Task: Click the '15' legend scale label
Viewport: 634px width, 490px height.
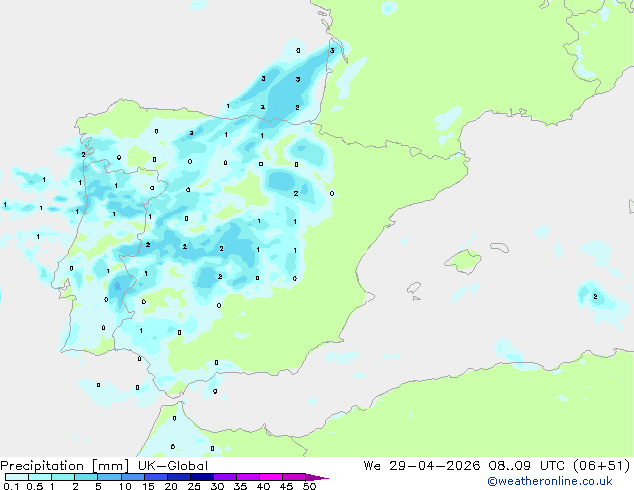Action: [148, 486]
